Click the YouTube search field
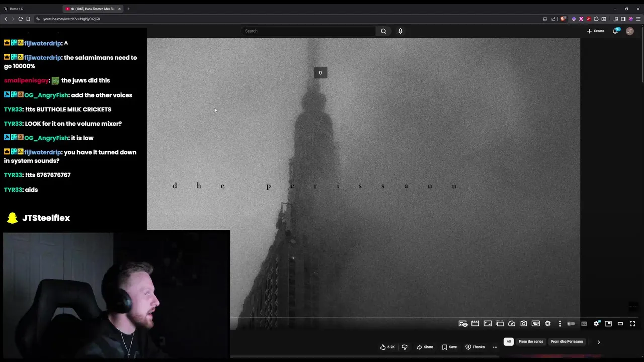Image resolution: width=644 pixels, height=362 pixels. point(308,31)
